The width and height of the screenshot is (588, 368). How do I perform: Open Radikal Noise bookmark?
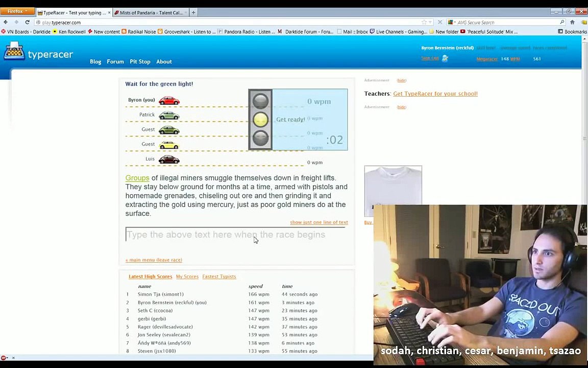point(139,32)
